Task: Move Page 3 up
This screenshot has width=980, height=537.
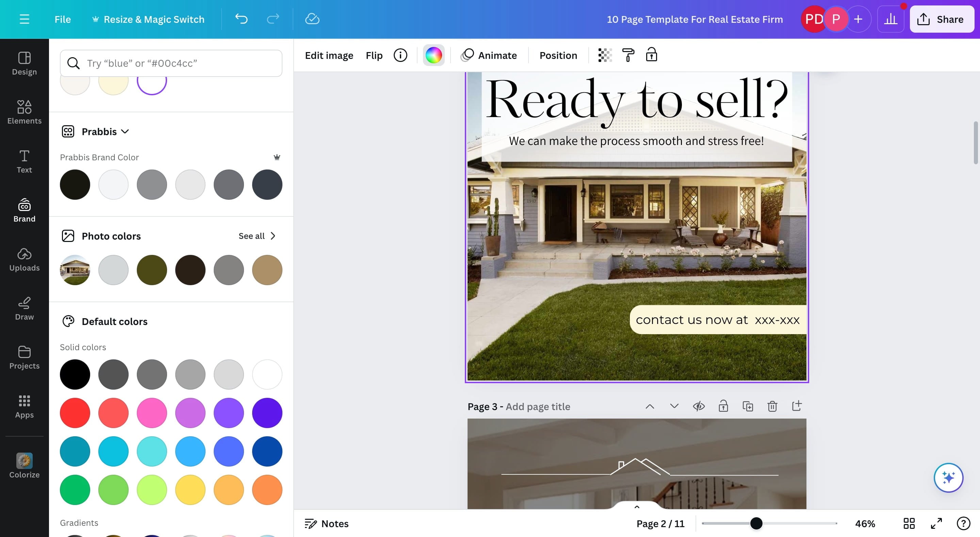Action: pyautogui.click(x=650, y=406)
